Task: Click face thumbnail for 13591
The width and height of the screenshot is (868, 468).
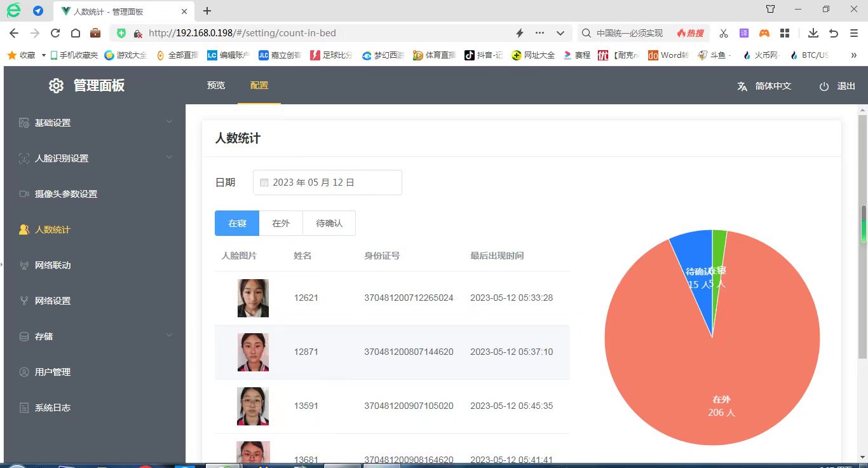Action: click(253, 406)
